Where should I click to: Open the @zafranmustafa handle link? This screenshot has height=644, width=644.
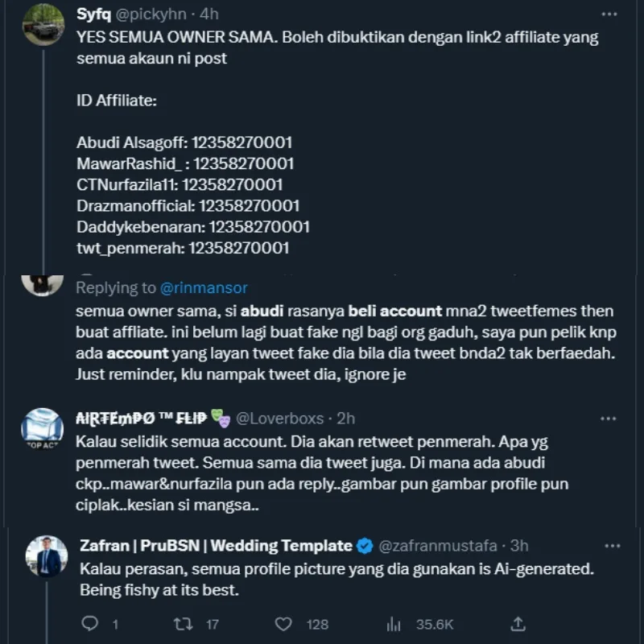click(x=436, y=546)
